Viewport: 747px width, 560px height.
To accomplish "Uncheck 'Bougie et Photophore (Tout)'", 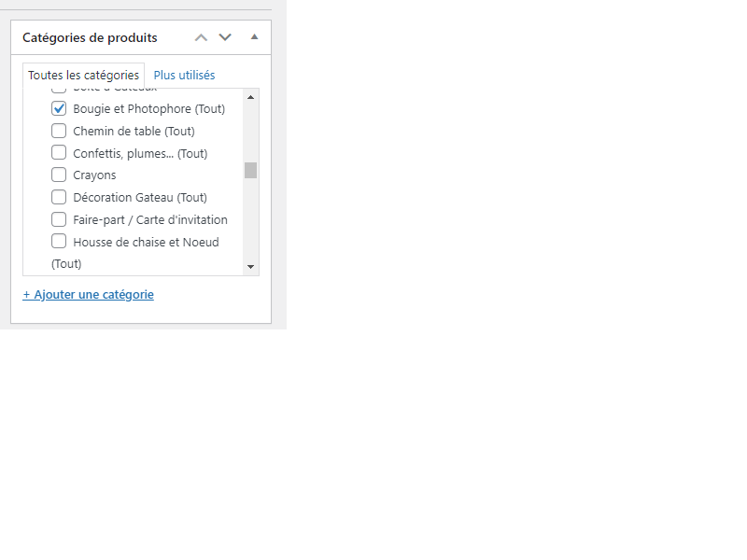I will [x=60, y=108].
